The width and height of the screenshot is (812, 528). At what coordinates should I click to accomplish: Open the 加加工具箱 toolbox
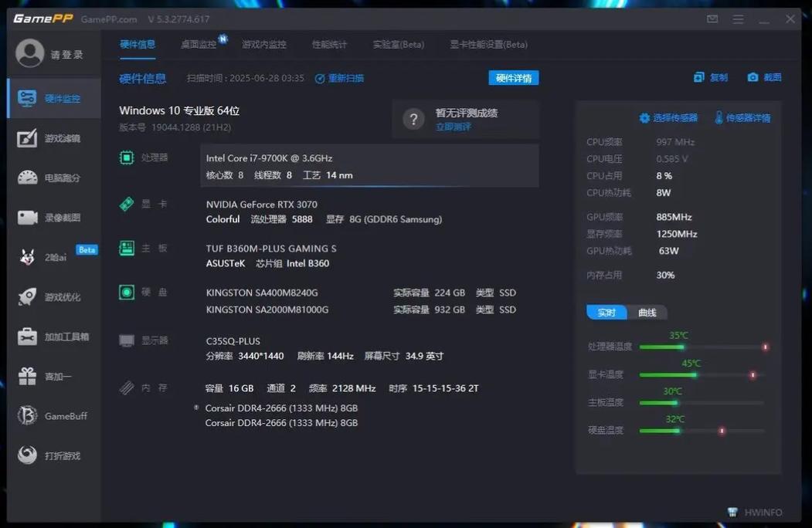[28, 337]
